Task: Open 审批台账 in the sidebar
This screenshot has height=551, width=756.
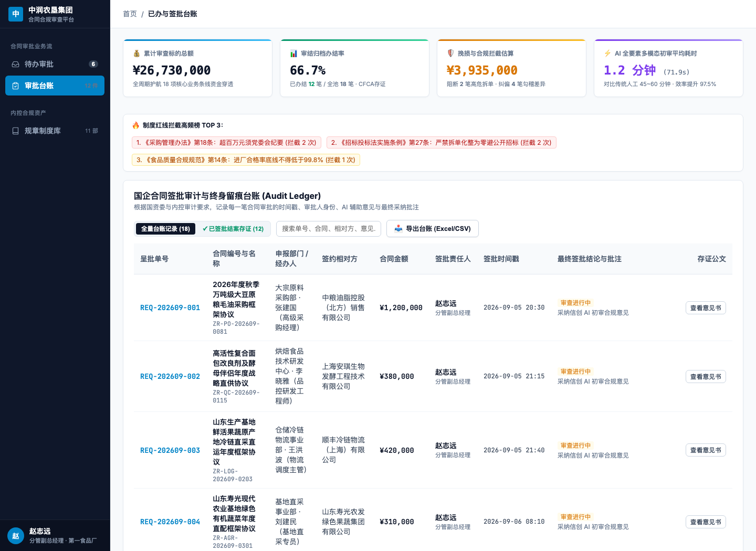Action: point(55,86)
